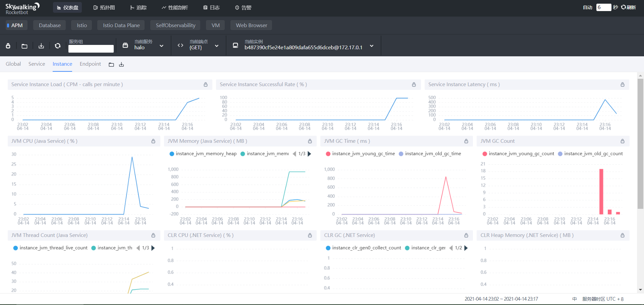This screenshot has height=305, width=644.
Task: Click lock on JVM Thread Count panel
Action: pos(153,236)
